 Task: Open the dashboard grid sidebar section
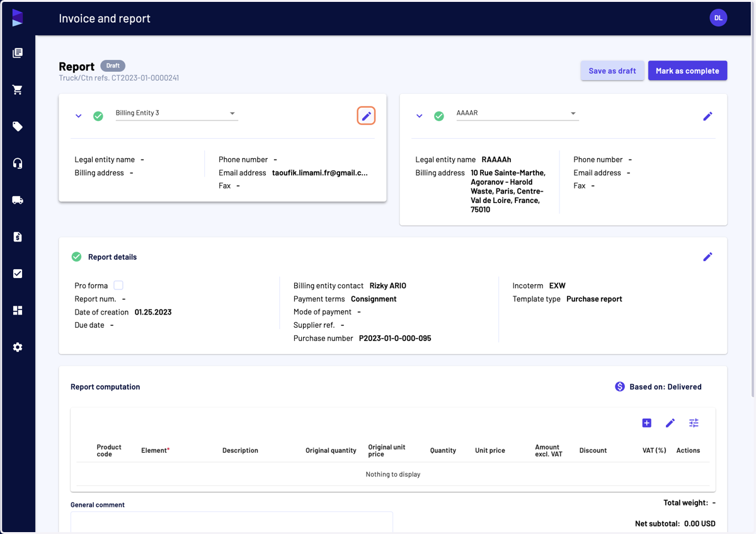(x=18, y=310)
